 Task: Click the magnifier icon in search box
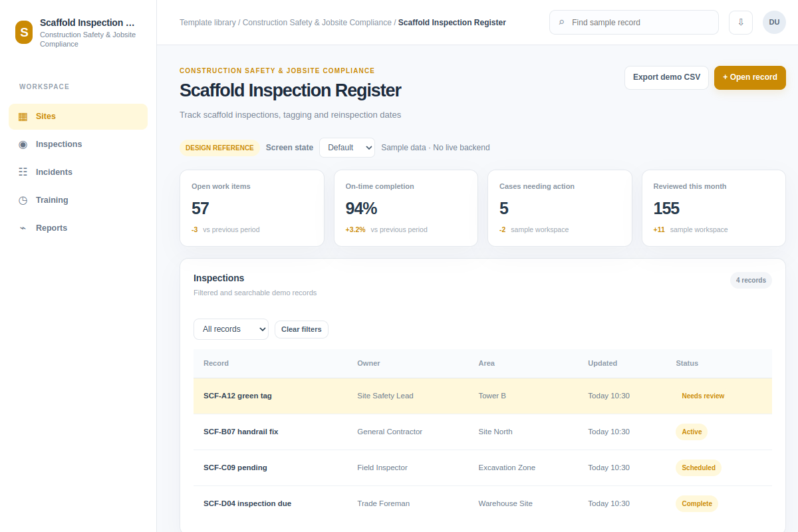click(561, 23)
